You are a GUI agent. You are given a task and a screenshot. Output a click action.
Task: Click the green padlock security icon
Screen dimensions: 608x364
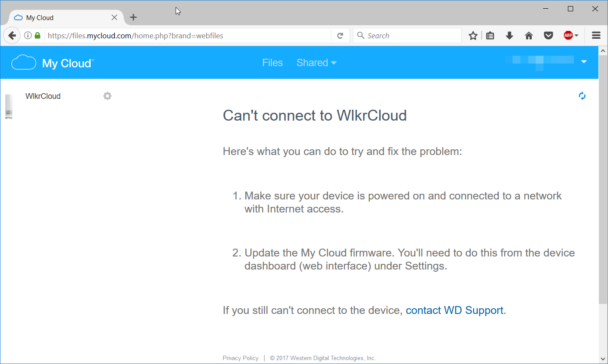coord(37,36)
